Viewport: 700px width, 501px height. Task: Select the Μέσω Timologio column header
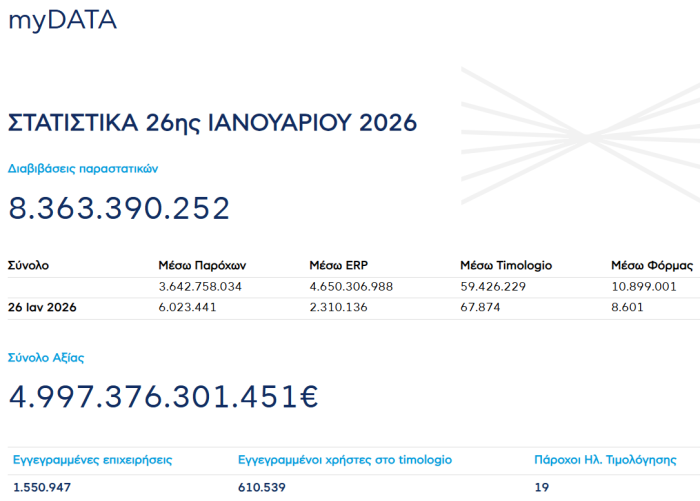click(505, 266)
